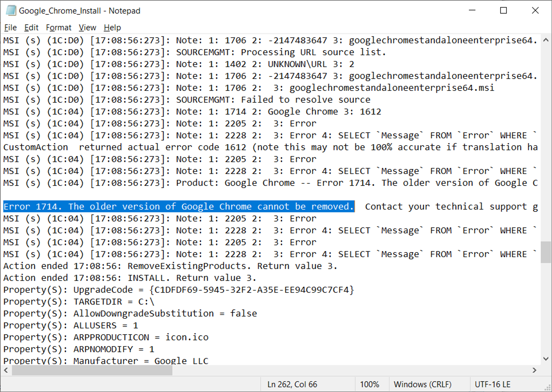This screenshot has height=392, width=552.
Task: Click 'TARGETDIR = C:\' property line
Action: (79, 302)
